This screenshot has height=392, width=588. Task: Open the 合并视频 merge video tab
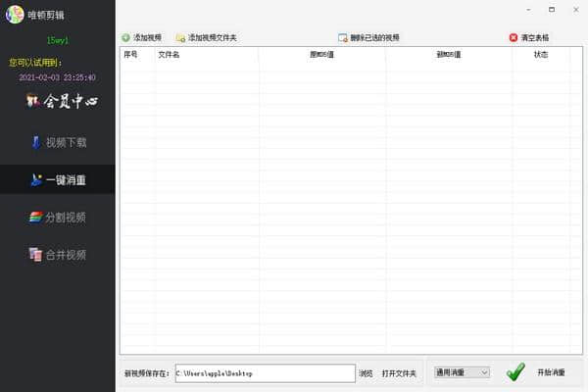pos(58,255)
